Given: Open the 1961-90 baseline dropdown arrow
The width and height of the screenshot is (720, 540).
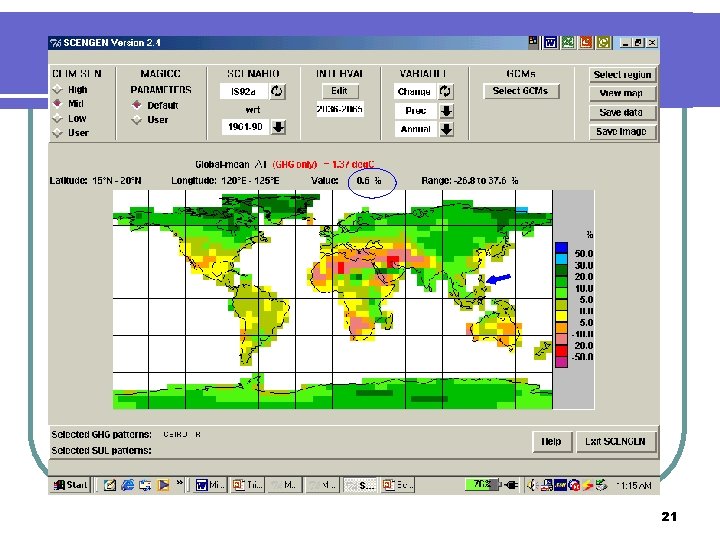Looking at the screenshot, I should pos(279,127).
